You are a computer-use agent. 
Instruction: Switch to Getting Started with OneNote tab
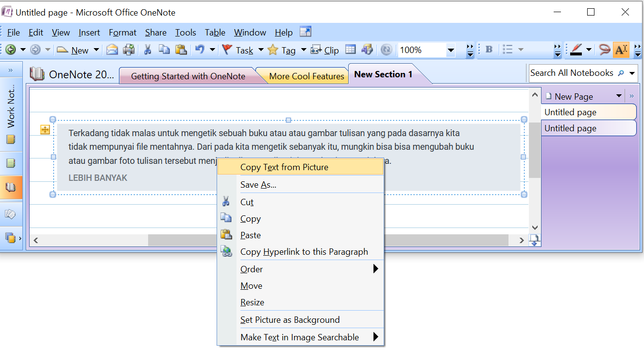click(x=188, y=76)
